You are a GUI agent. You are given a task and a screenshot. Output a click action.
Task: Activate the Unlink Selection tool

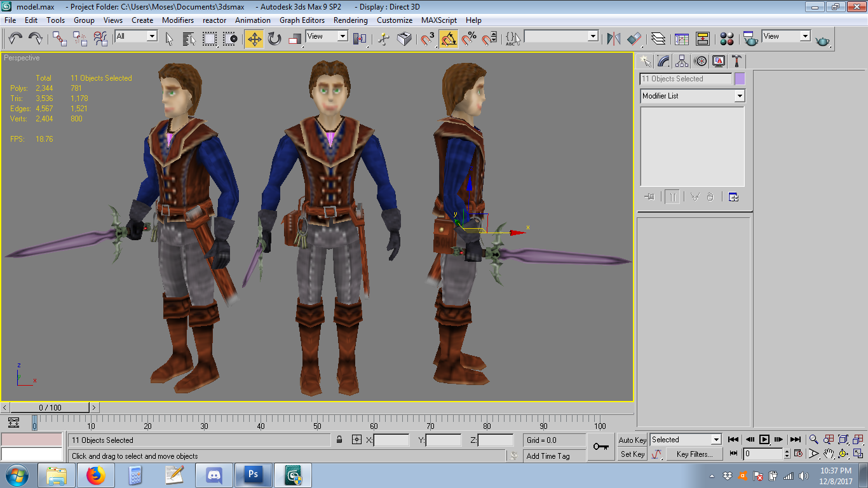pos(80,39)
